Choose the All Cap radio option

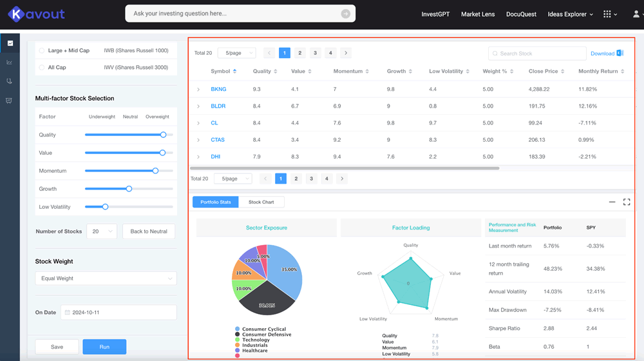point(43,67)
